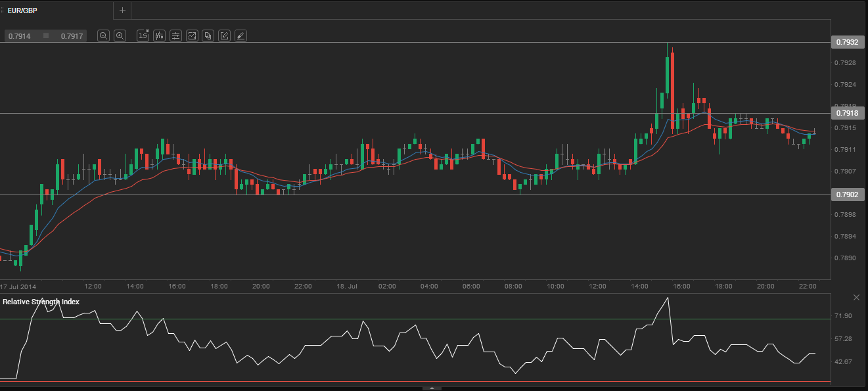Add a new chart tab with plus
868x391 pixels.
point(122,10)
